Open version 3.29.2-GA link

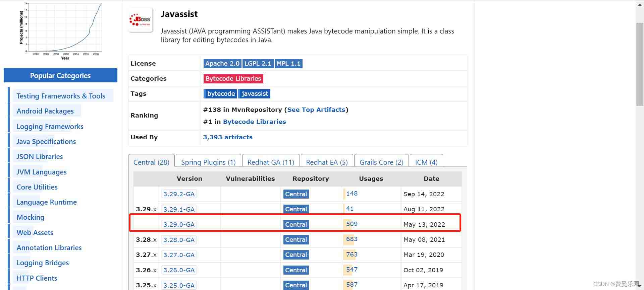pyautogui.click(x=179, y=194)
